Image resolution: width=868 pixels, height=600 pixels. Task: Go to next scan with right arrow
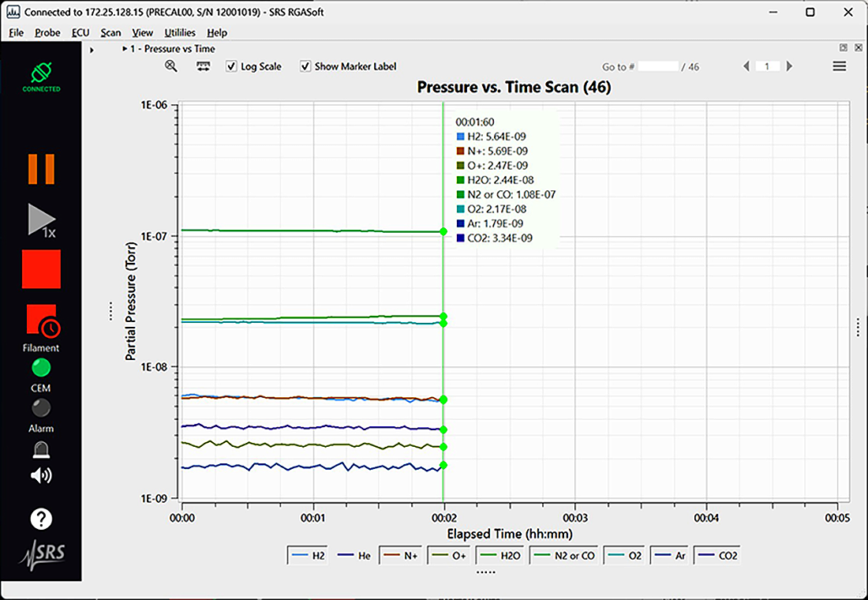(x=789, y=66)
